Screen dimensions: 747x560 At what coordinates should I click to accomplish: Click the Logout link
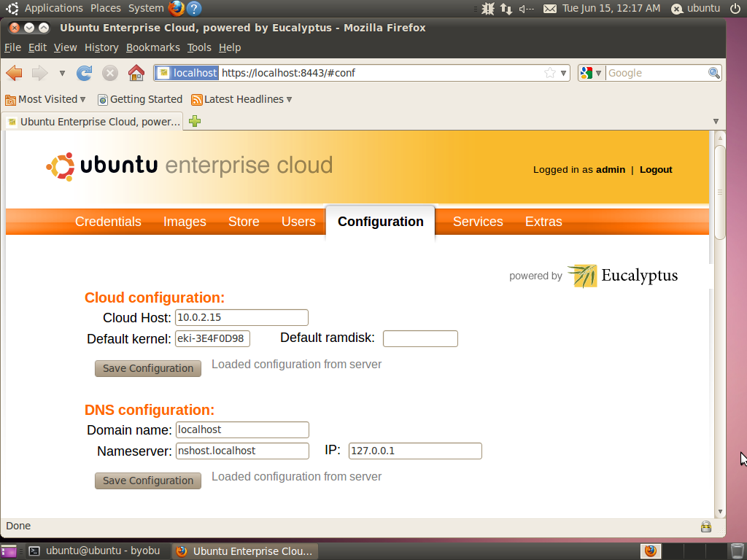(656, 169)
